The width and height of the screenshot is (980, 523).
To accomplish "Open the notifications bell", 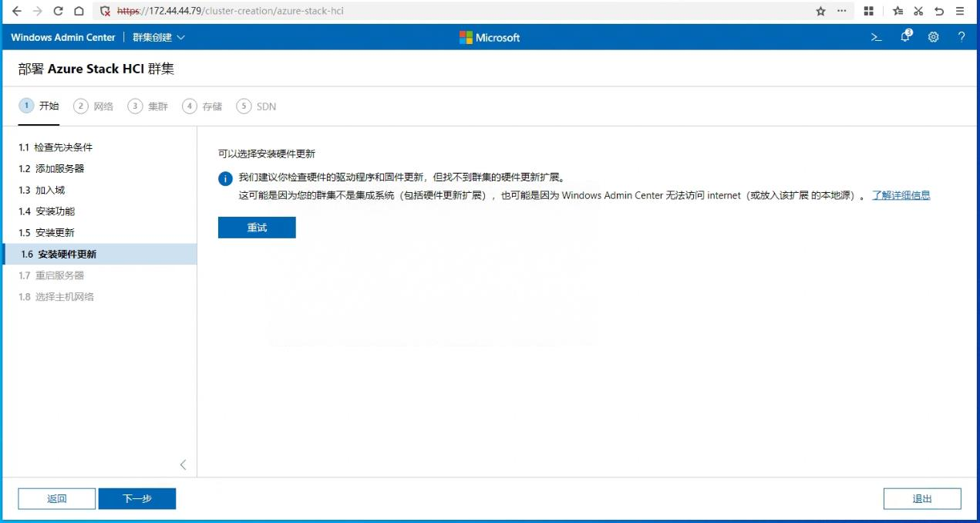I will pos(906,36).
